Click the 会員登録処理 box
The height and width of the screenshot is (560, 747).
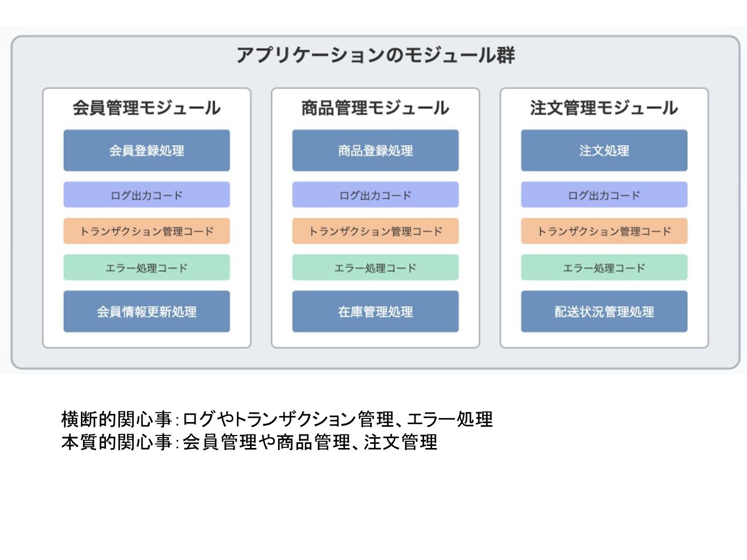(147, 150)
